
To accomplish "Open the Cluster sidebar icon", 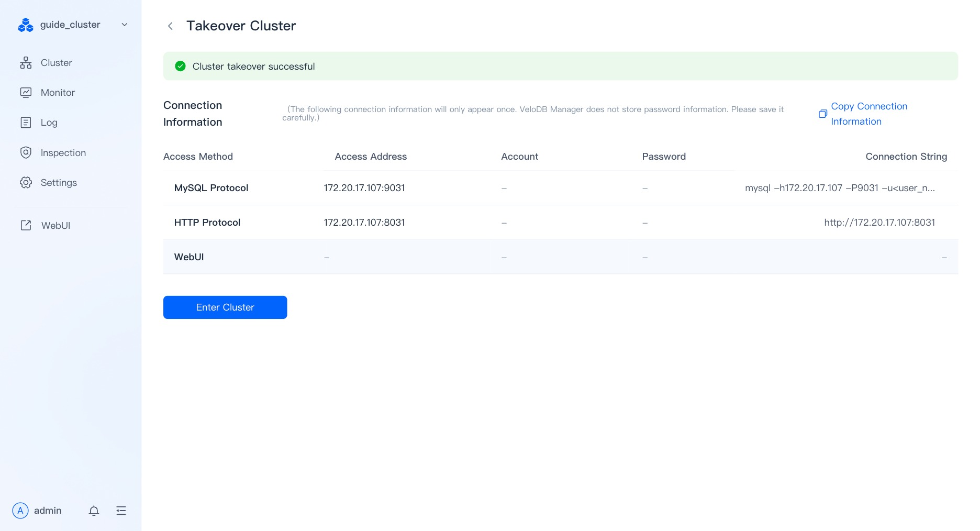I will [x=26, y=63].
